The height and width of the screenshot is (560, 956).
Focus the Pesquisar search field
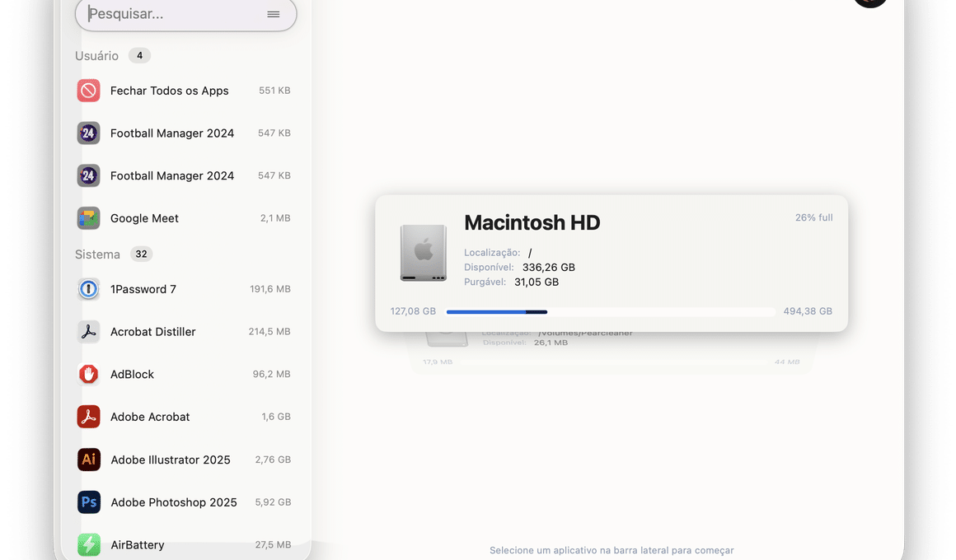click(x=185, y=14)
